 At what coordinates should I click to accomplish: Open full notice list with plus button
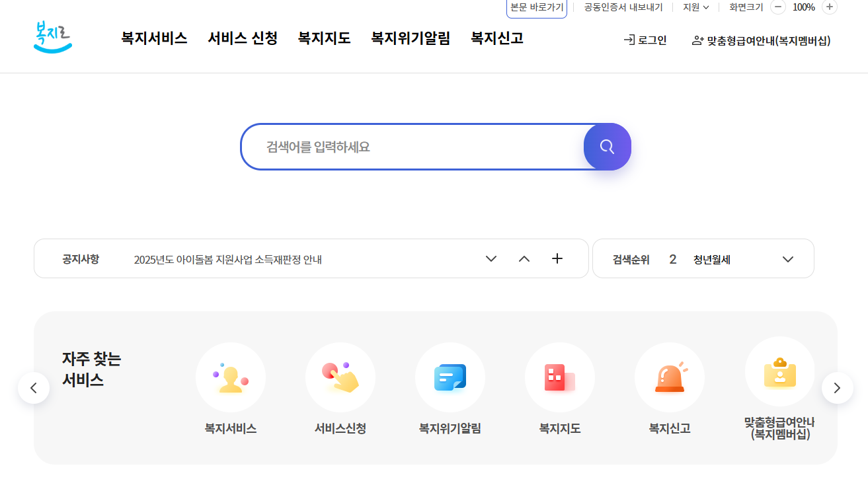click(x=557, y=258)
